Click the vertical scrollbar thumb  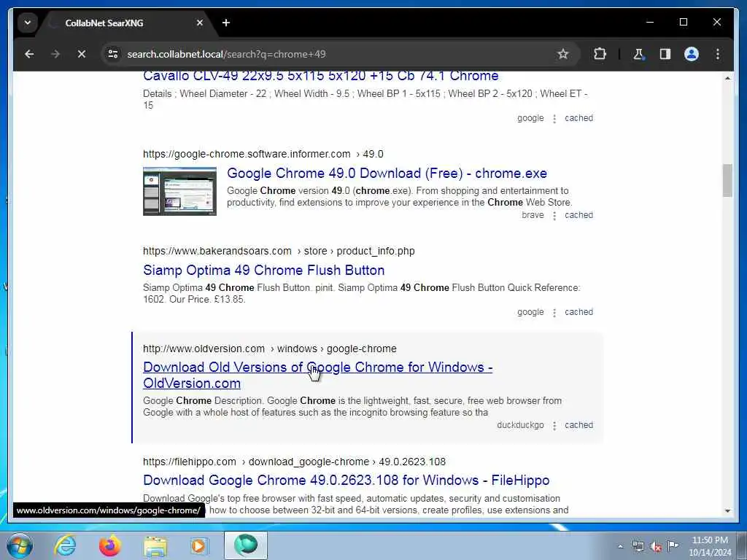(727, 180)
